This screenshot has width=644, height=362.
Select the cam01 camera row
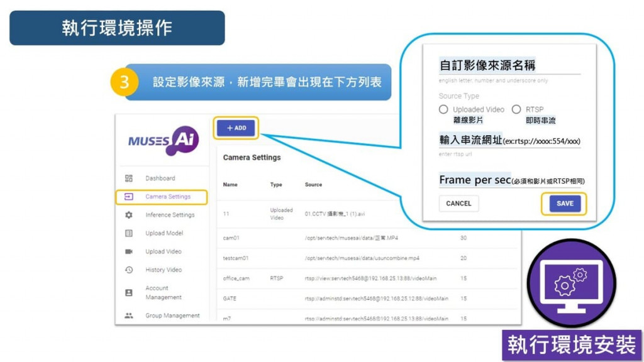pyautogui.click(x=367, y=238)
